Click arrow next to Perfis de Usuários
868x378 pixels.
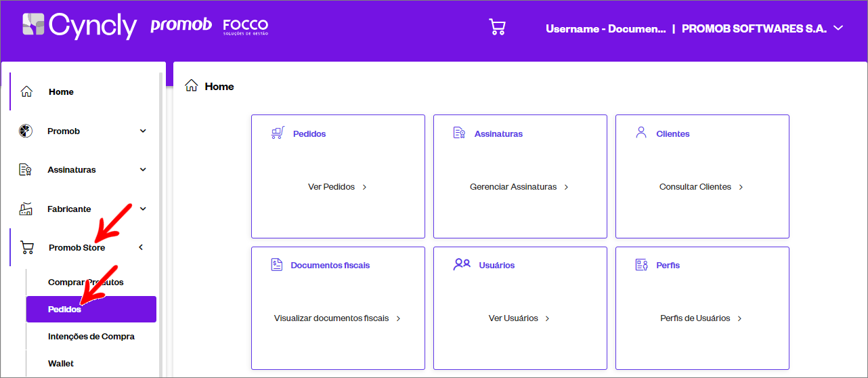739,318
